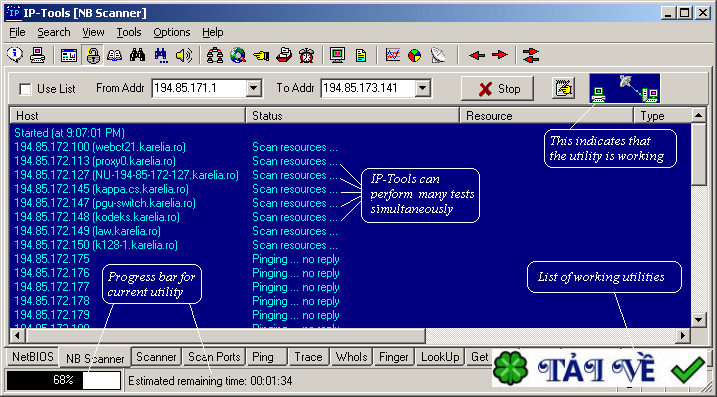Switch to the Trace tab
717x397 pixels.
[308, 357]
